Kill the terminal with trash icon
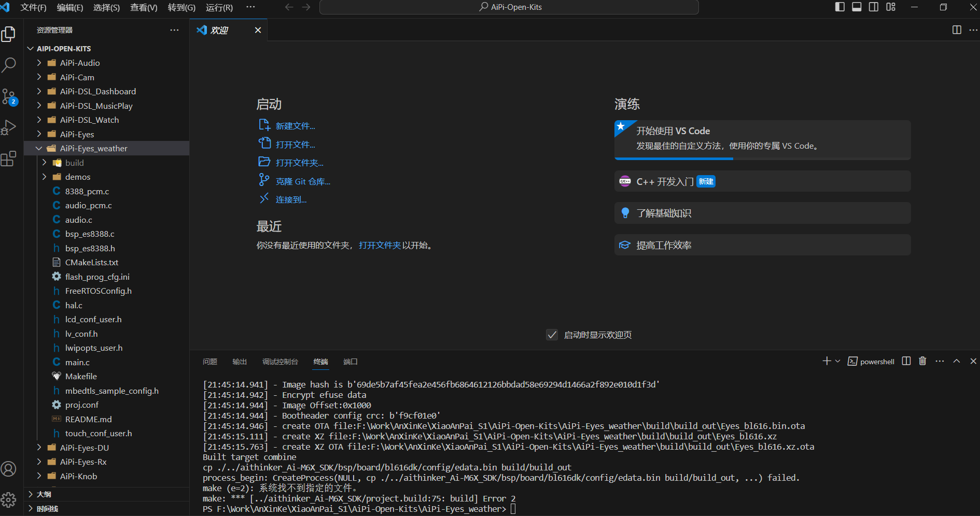This screenshot has width=980, height=516. (x=922, y=361)
